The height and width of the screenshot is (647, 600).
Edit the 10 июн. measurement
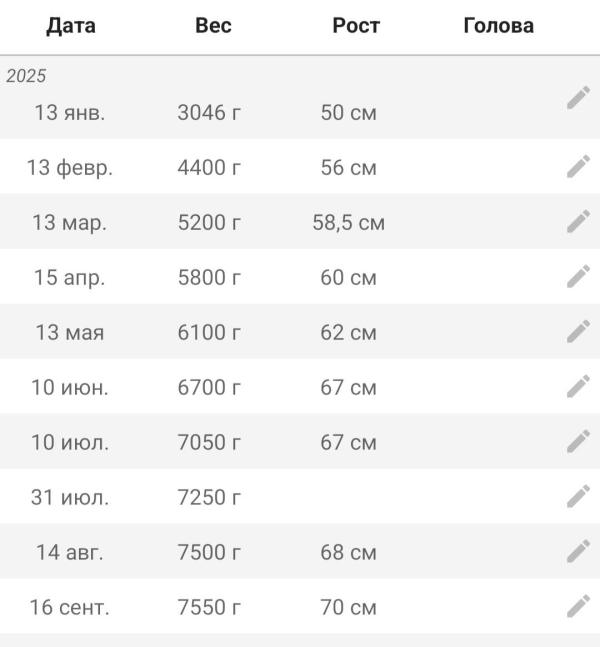tap(578, 387)
